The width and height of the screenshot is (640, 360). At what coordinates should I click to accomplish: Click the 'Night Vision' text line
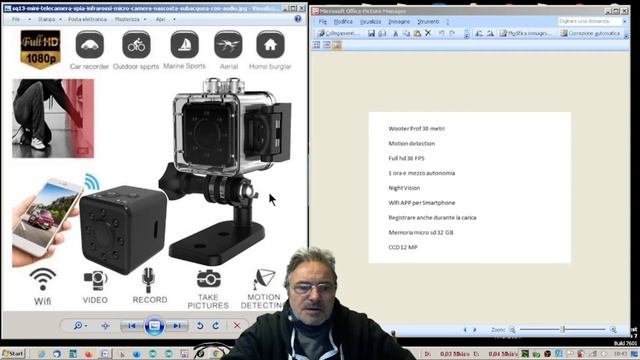click(x=404, y=188)
